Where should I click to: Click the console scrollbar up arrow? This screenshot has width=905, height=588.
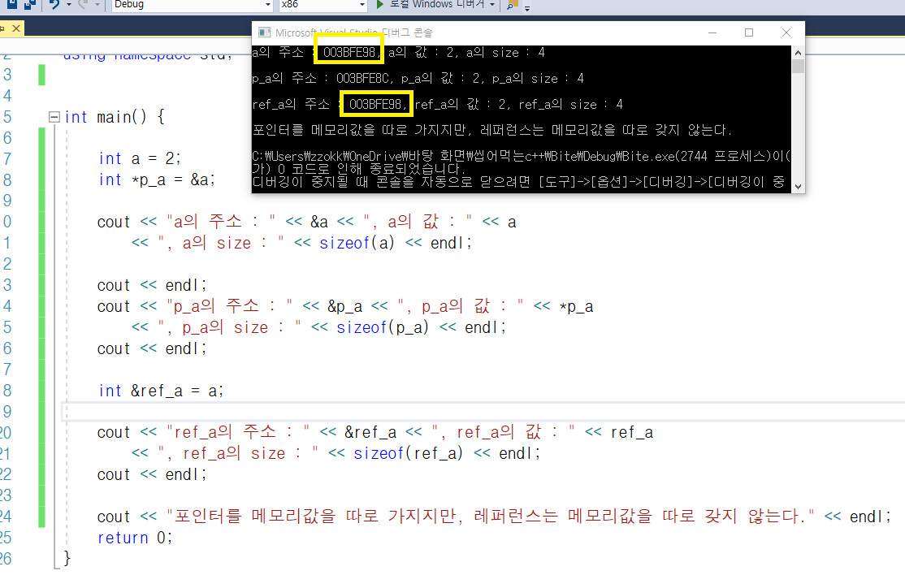[x=799, y=53]
